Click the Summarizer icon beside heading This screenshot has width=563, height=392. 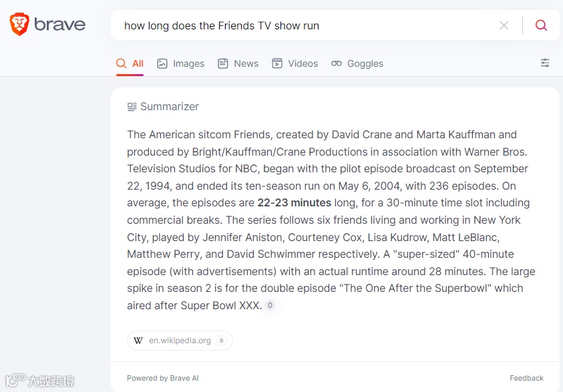[132, 107]
